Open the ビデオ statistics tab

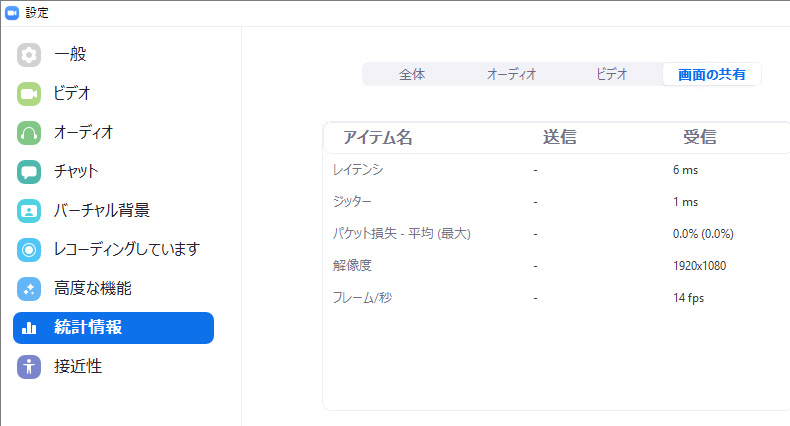(612, 74)
